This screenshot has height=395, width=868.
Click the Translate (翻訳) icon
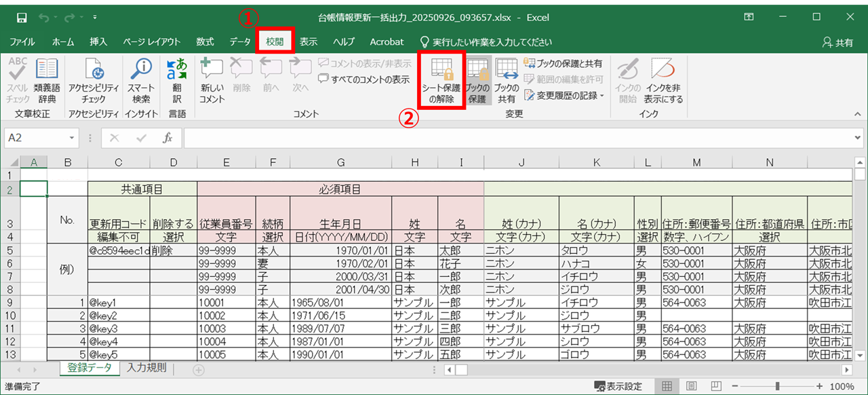177,80
